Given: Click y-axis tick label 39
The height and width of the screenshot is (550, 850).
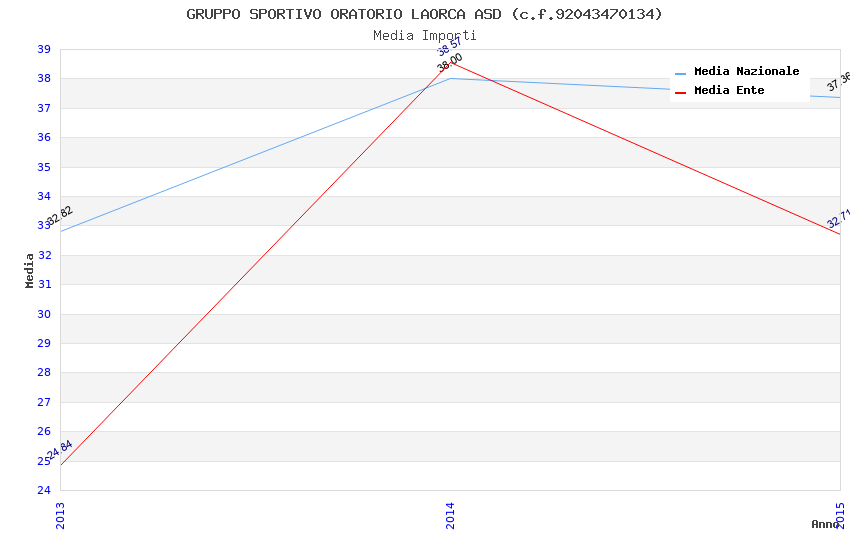Looking at the screenshot, I should click(x=44, y=49).
